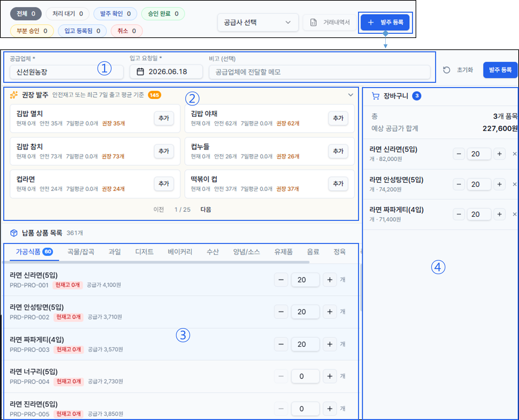Select the 전체 status filter chip
The width and height of the screenshot is (519, 420).
(x=26, y=14)
